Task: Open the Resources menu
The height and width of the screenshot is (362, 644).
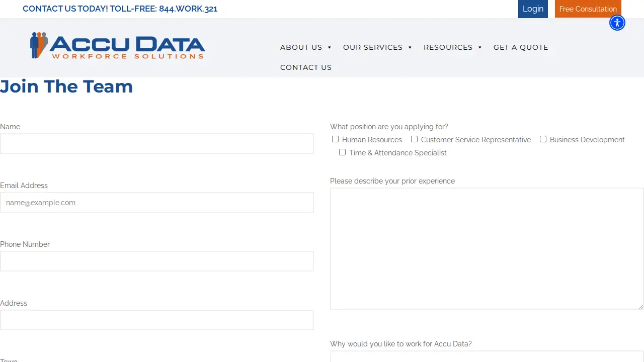Action: click(x=448, y=47)
